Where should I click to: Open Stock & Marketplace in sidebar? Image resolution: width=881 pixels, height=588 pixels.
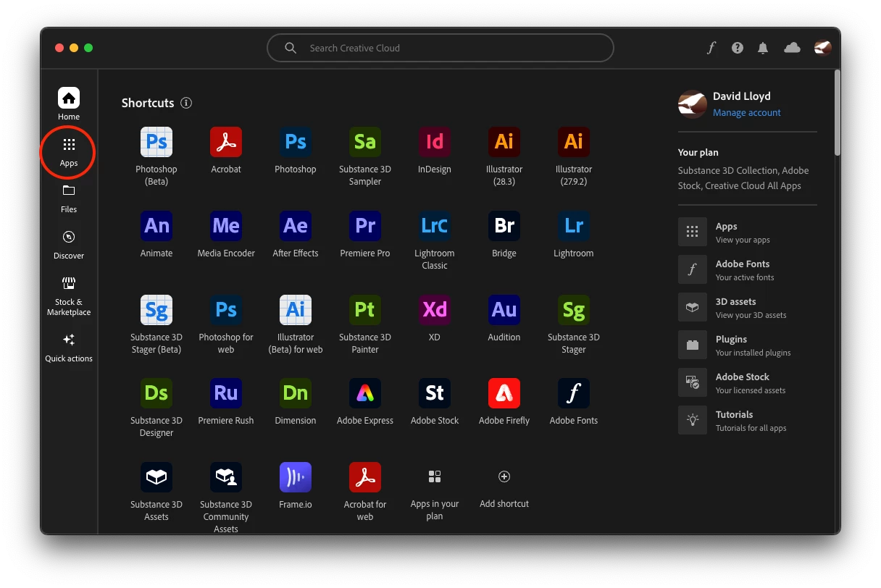(69, 295)
